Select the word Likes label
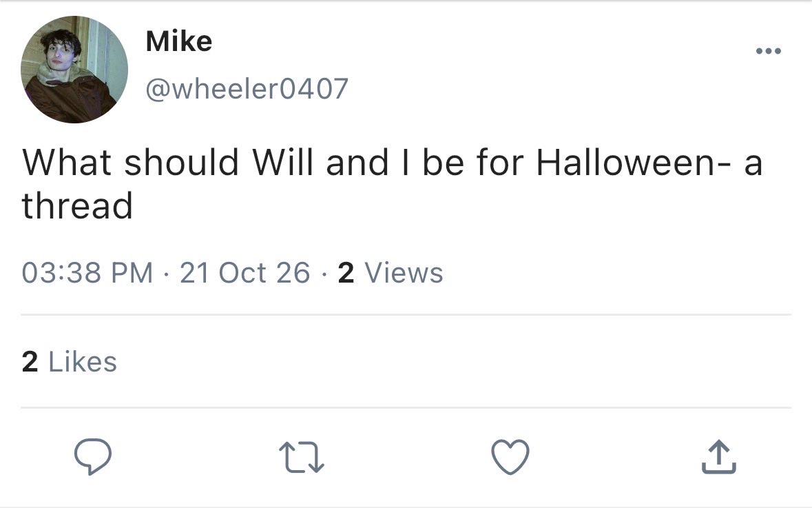The height and width of the screenshot is (508, 812). tap(83, 361)
